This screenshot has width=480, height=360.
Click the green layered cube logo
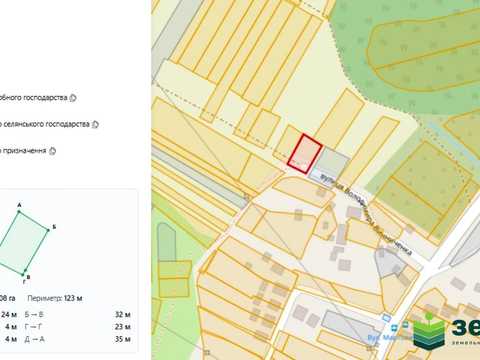point(429,331)
